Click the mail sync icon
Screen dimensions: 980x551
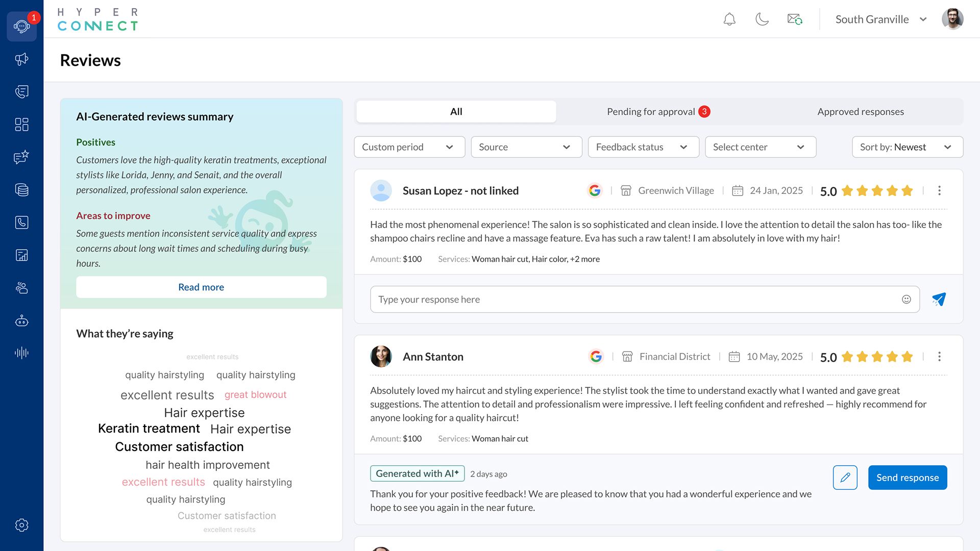(795, 19)
